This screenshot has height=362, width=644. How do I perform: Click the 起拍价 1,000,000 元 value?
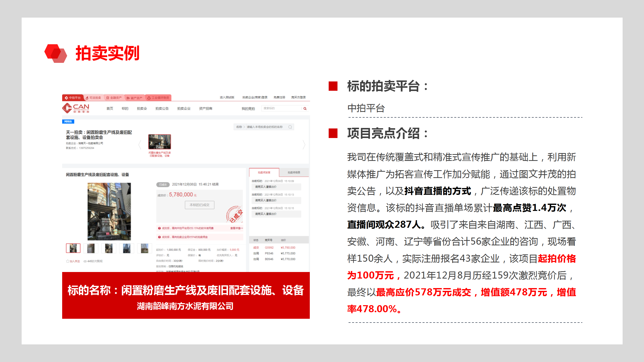174,250
